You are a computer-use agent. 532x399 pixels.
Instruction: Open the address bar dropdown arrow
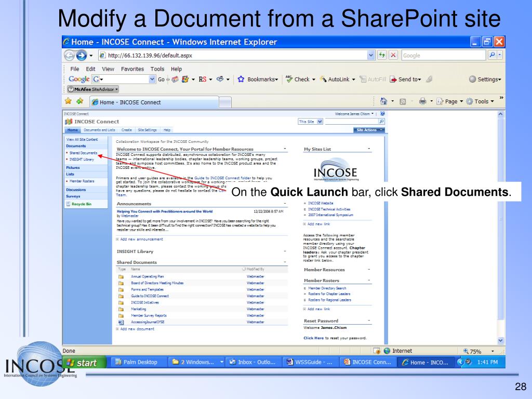tap(371, 55)
